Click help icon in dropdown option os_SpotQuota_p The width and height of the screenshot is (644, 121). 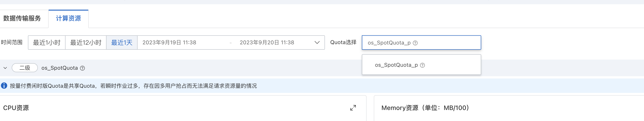(422, 65)
